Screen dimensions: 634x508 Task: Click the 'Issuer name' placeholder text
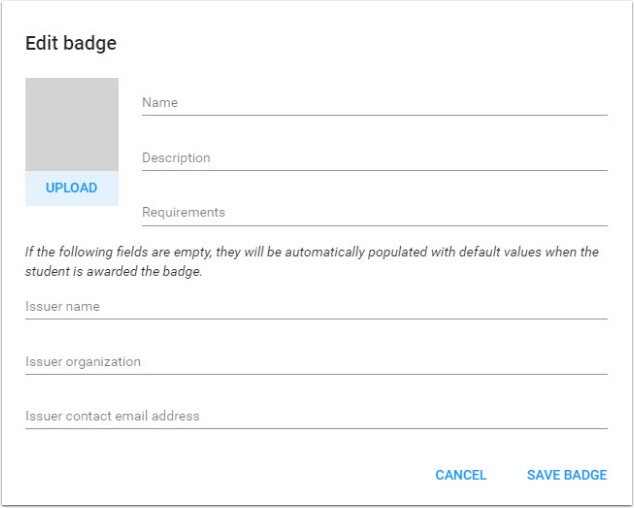pyautogui.click(x=62, y=307)
